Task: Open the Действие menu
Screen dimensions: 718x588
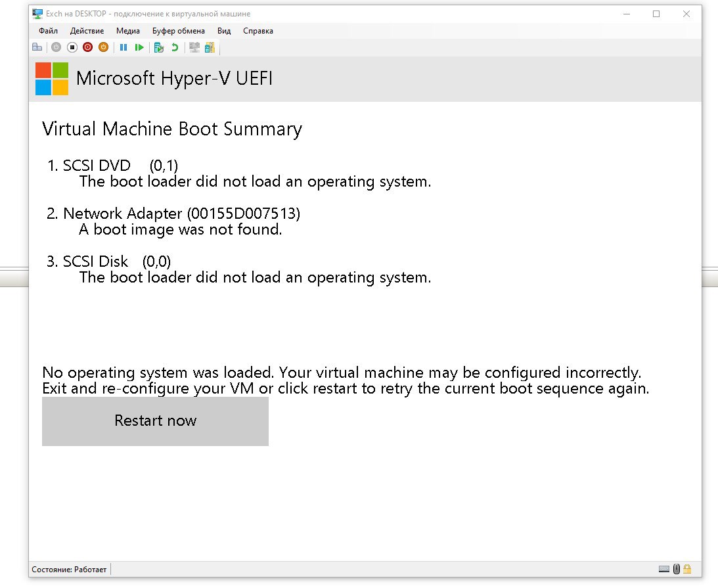Action: [x=87, y=31]
